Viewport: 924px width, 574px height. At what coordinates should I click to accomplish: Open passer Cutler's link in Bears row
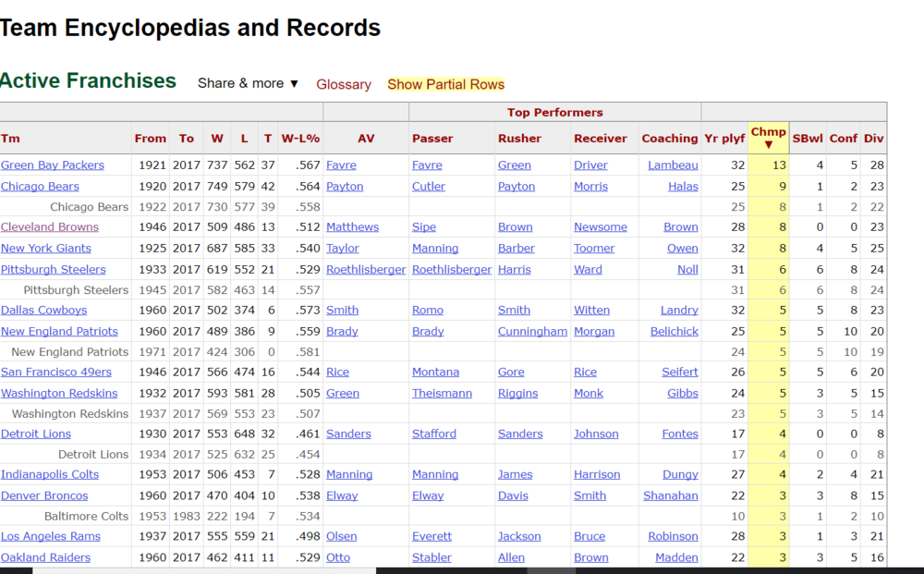[x=429, y=186]
